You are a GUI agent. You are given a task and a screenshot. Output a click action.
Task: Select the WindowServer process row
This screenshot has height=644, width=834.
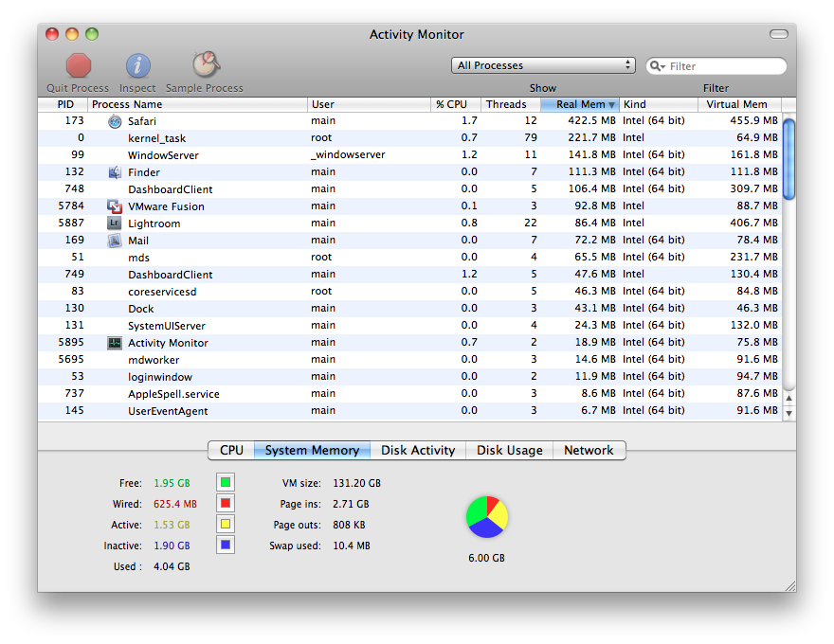[x=410, y=155]
